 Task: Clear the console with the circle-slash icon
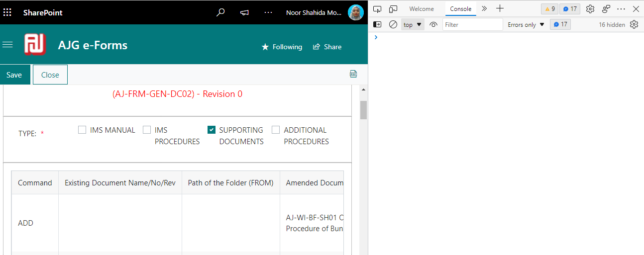(393, 24)
